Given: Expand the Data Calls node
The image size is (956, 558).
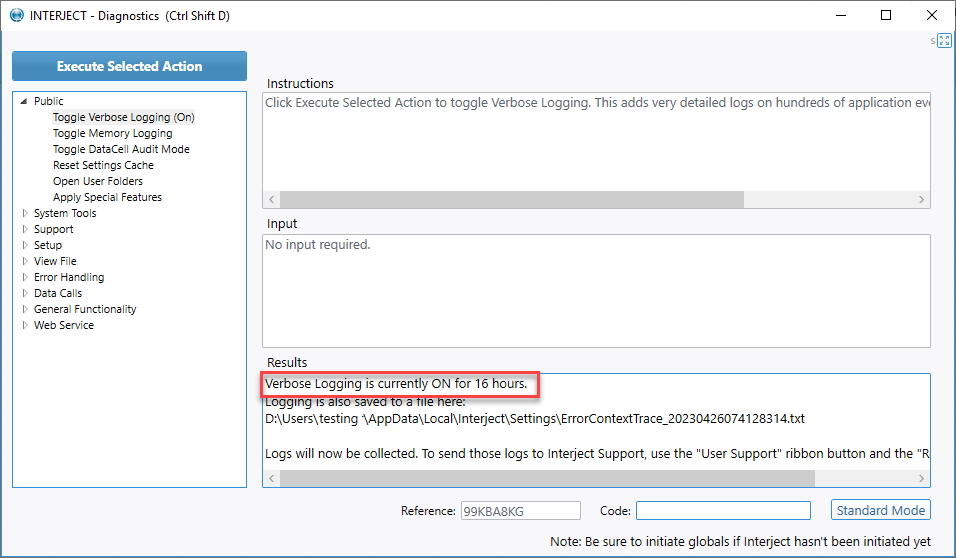Looking at the screenshot, I should point(25,293).
